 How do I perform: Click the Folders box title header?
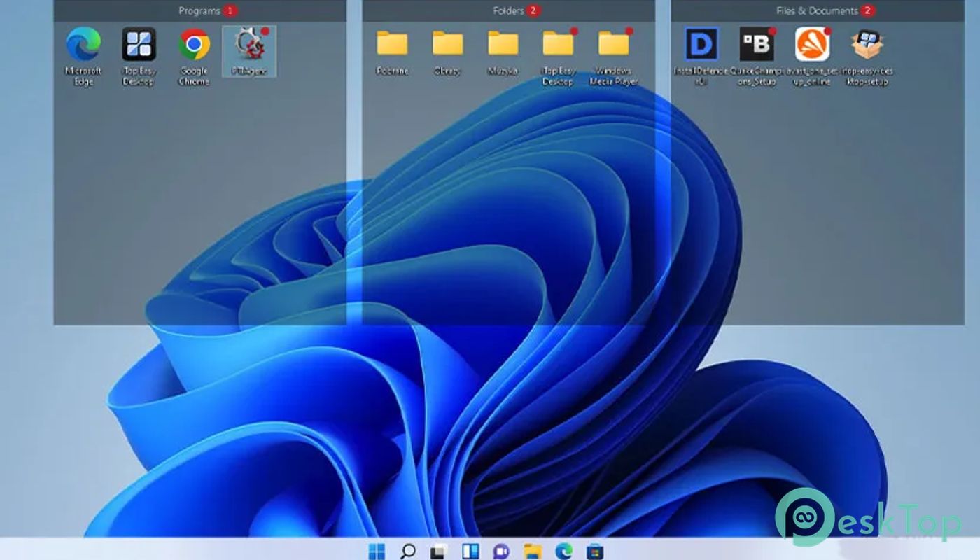pos(509,10)
